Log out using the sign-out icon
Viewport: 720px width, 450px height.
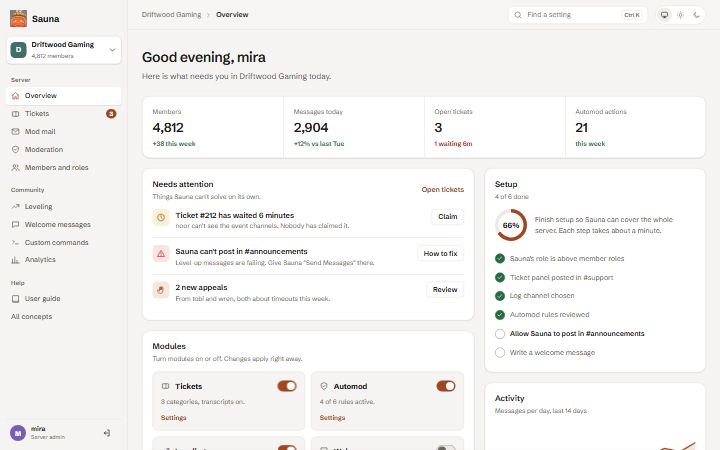click(107, 433)
